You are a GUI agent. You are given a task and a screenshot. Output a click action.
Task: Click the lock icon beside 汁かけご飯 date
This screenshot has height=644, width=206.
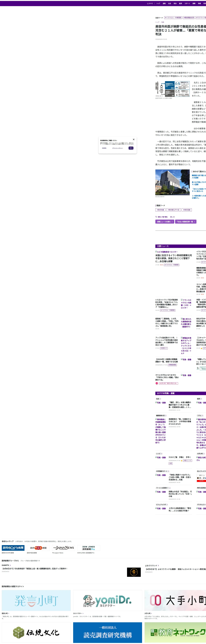click(182, 460)
